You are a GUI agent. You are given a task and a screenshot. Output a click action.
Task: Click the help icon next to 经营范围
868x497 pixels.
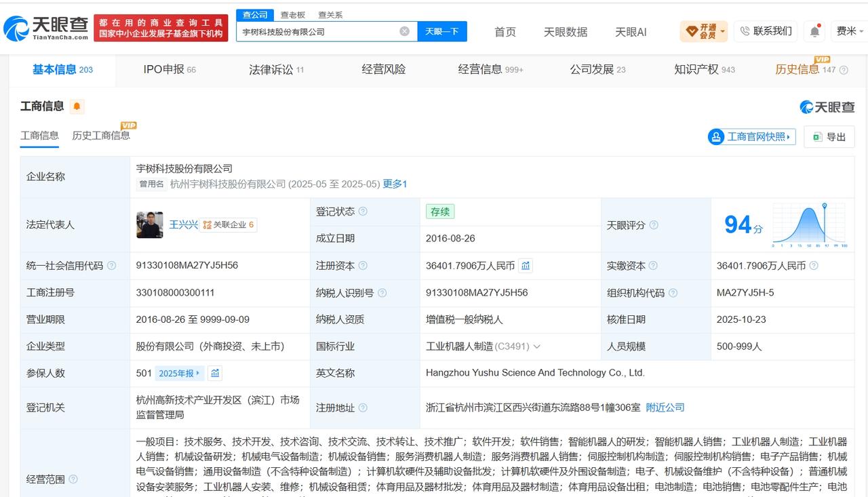(73, 479)
